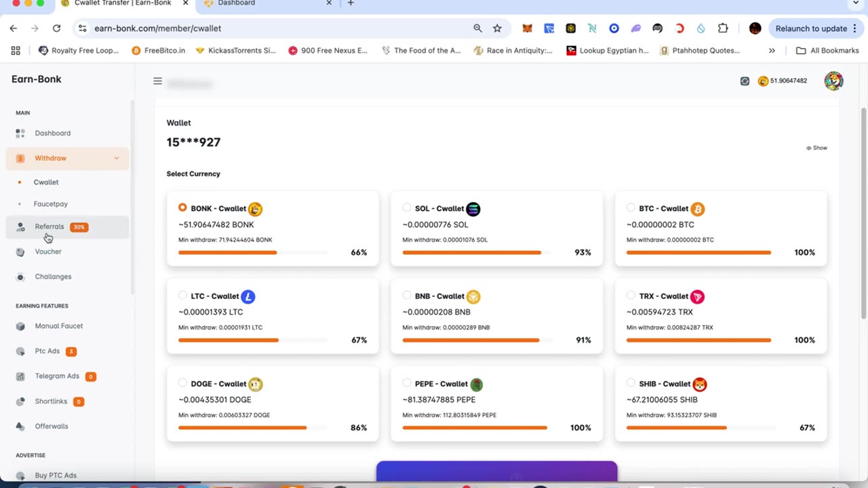Click the SHIB 67% progress bar

click(701, 428)
